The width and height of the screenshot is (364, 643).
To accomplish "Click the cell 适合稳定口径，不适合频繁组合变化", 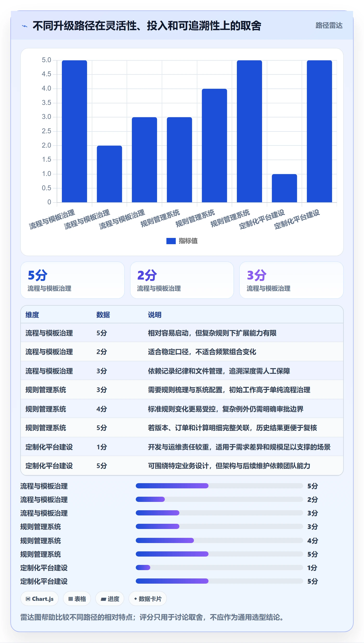I will click(x=202, y=352).
